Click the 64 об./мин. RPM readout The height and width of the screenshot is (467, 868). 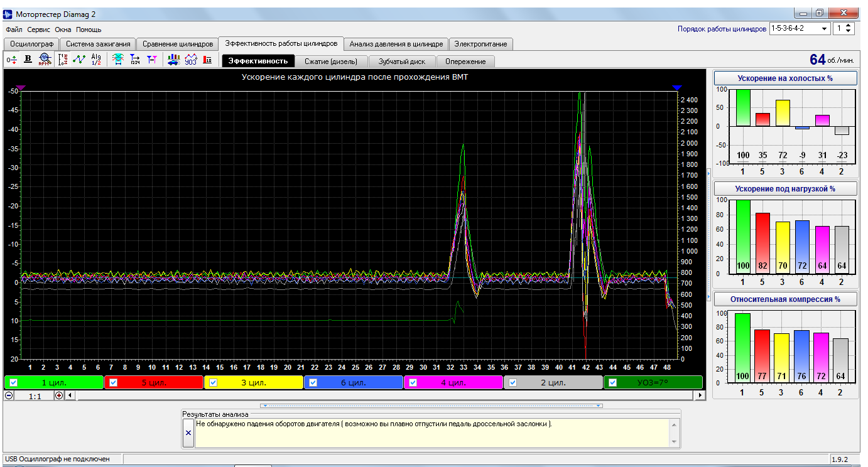coord(832,60)
